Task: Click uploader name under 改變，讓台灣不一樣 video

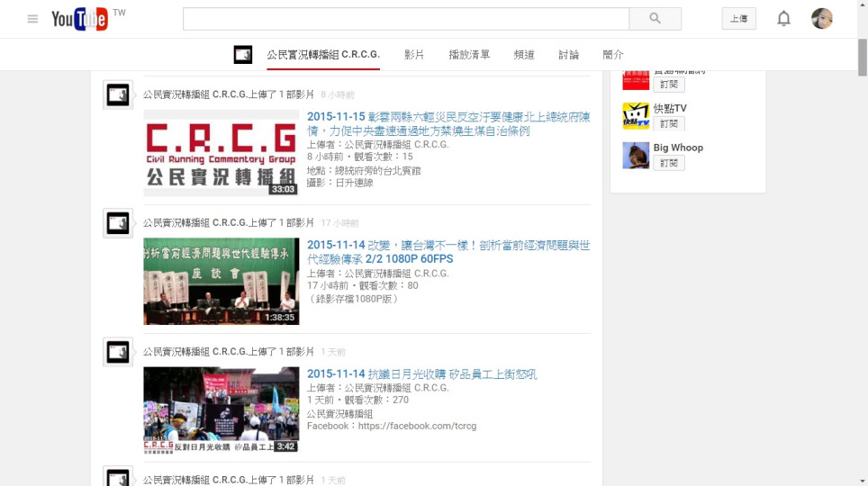Action: [x=396, y=274]
